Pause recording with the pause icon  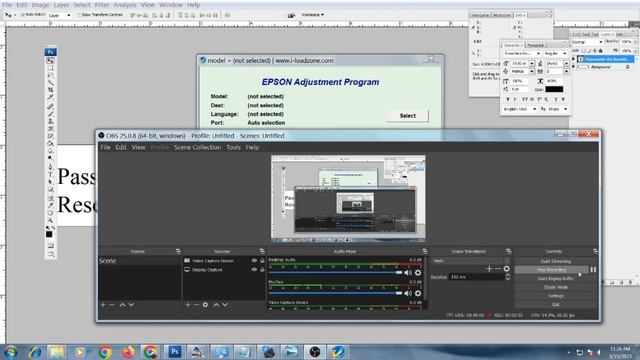[593, 270]
